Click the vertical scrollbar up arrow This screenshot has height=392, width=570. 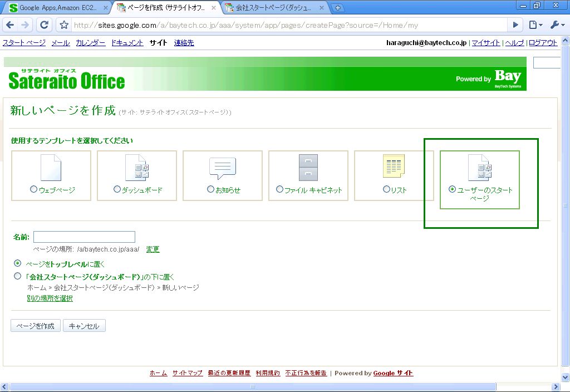point(566,40)
